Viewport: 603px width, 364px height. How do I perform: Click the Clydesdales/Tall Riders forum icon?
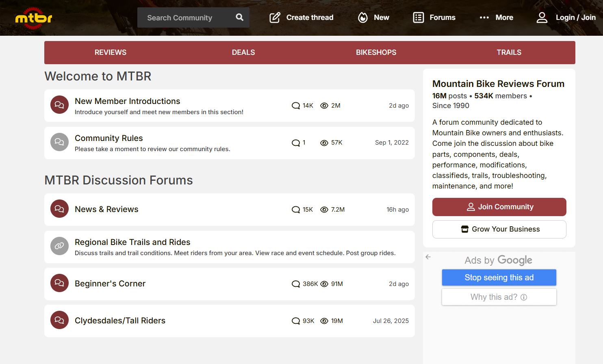click(59, 320)
